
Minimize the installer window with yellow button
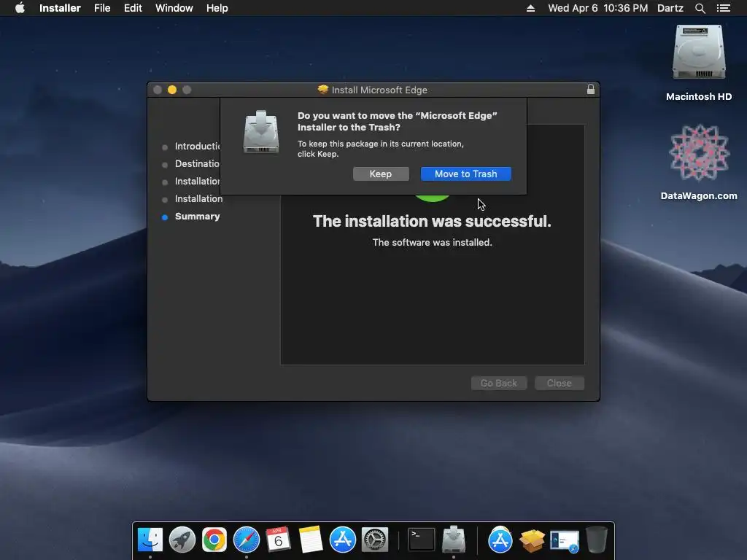172,90
